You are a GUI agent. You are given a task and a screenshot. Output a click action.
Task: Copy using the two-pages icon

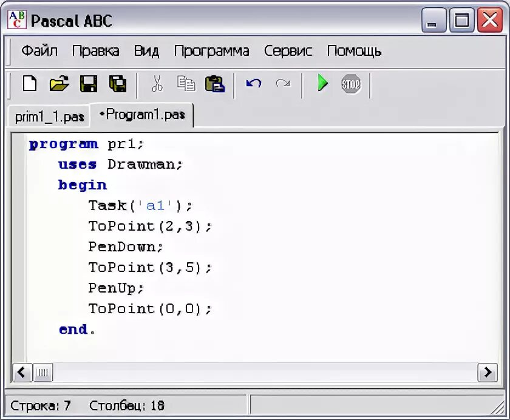(x=186, y=84)
